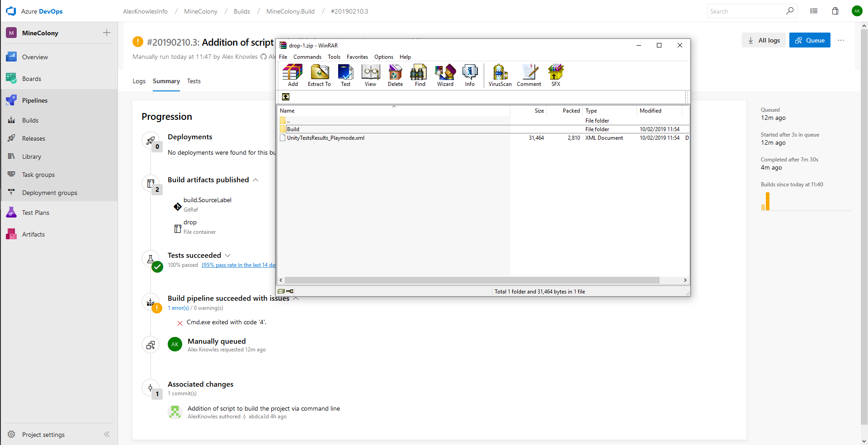Screen dimensions: 868x445
Task: Click the Azure DevOps search field
Action: 746,11
